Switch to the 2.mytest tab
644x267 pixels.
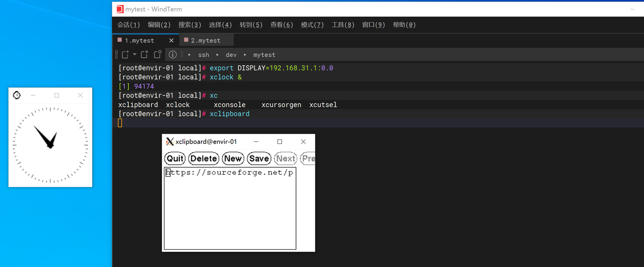coord(206,40)
